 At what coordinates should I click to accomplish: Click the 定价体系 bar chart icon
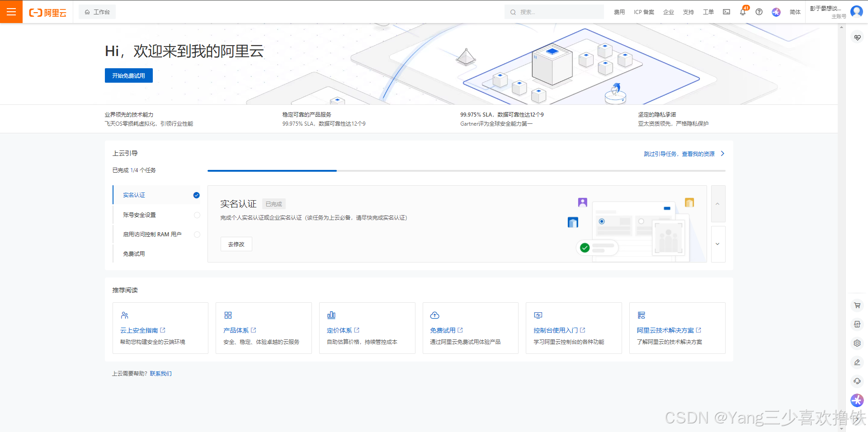point(331,315)
